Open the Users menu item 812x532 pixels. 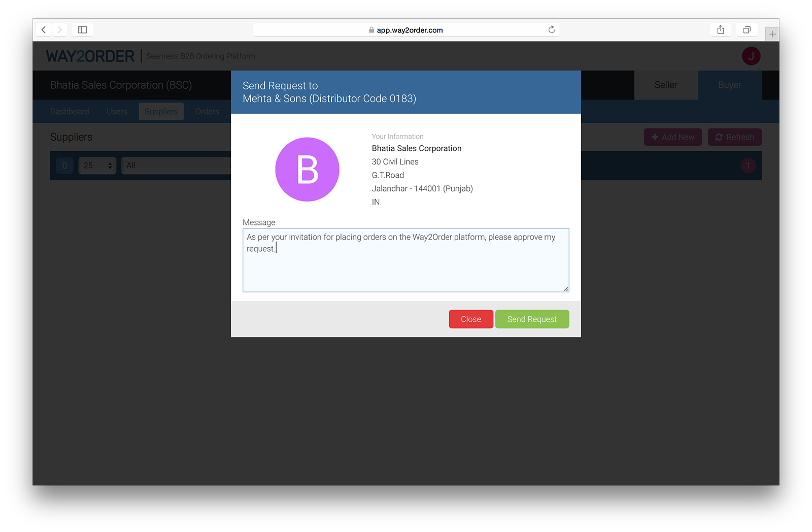click(117, 112)
